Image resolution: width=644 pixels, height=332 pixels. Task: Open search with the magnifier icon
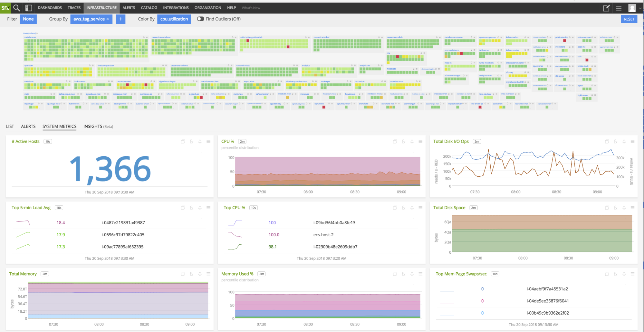[16, 8]
